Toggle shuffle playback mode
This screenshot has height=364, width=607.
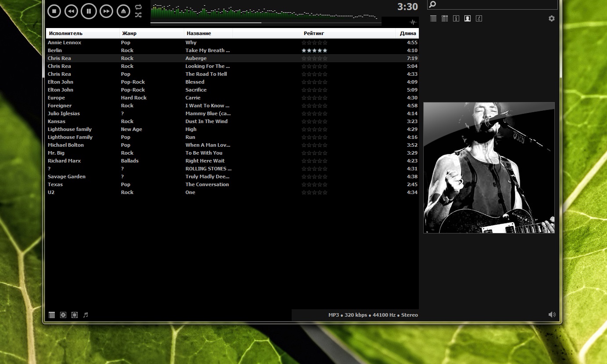point(139,15)
